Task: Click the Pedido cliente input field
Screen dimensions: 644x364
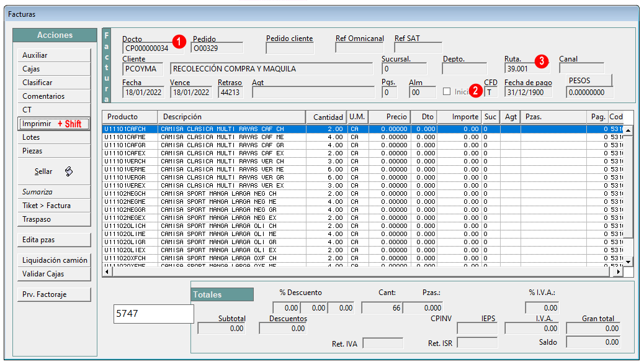Action: click(290, 48)
